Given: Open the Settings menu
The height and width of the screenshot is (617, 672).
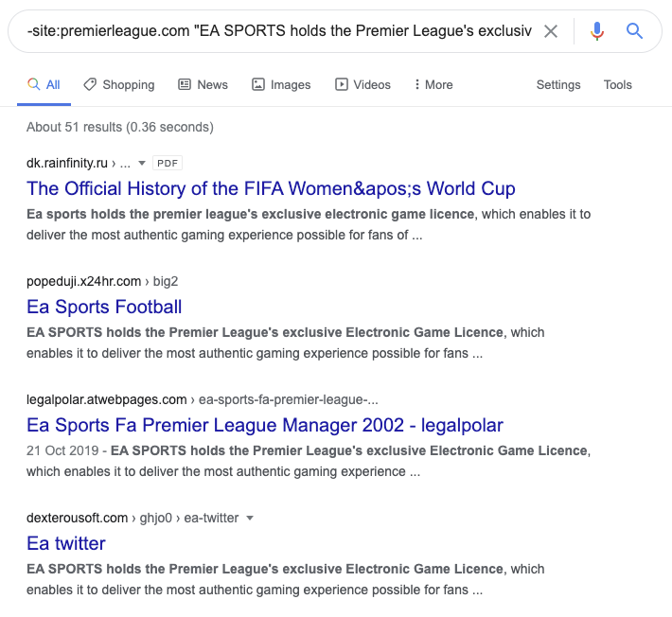Looking at the screenshot, I should (558, 84).
